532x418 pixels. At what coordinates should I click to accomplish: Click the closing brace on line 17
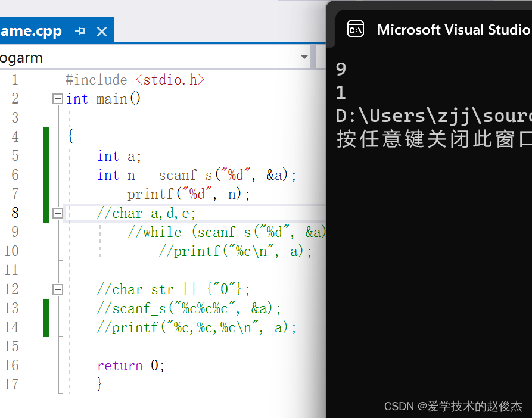[x=99, y=383]
